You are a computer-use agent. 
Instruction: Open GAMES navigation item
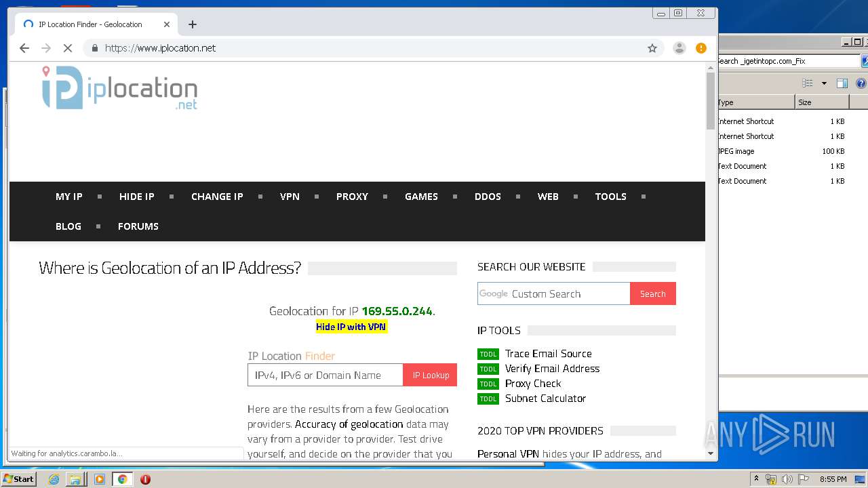(x=421, y=197)
